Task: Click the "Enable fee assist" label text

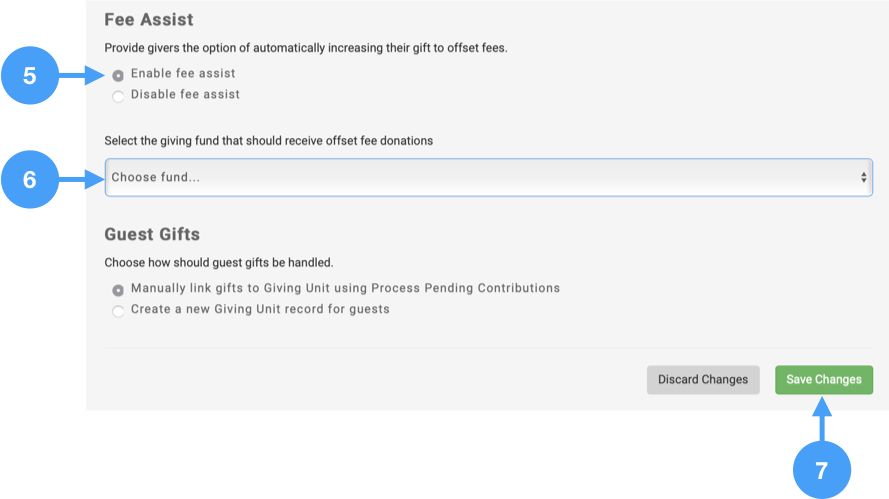Action: [183, 74]
